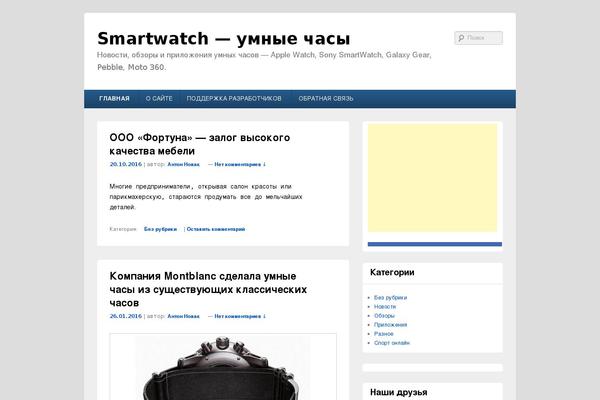Screen dimensions: 600x400
Task: Click the site tagline mentioning Apple Watch
Action: [x=264, y=61]
